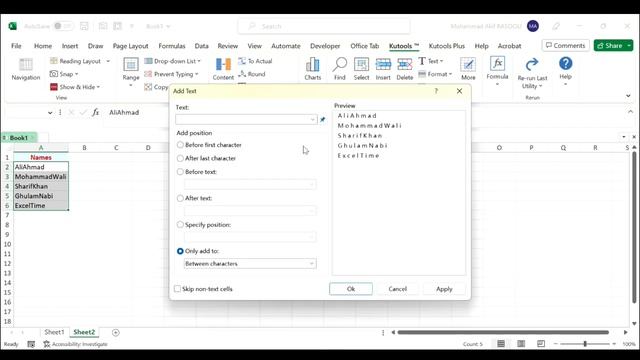Select After last character option
This screenshot has height=360, width=640.
[180, 158]
